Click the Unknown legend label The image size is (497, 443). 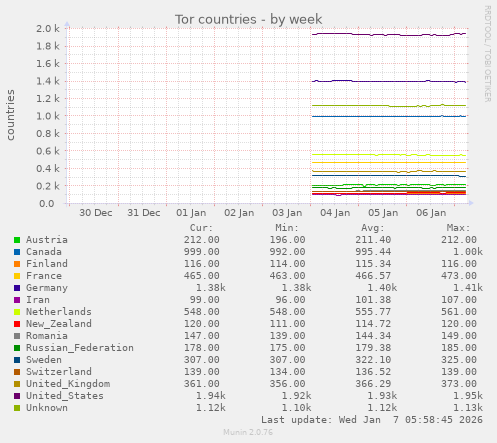click(x=47, y=408)
